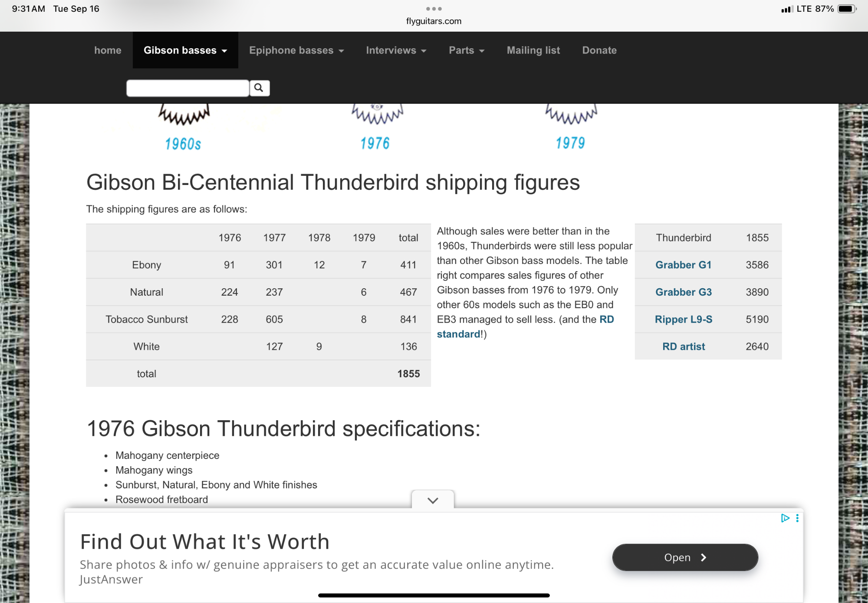Click the 'Thunderbird' cell in comparison table

(x=684, y=238)
